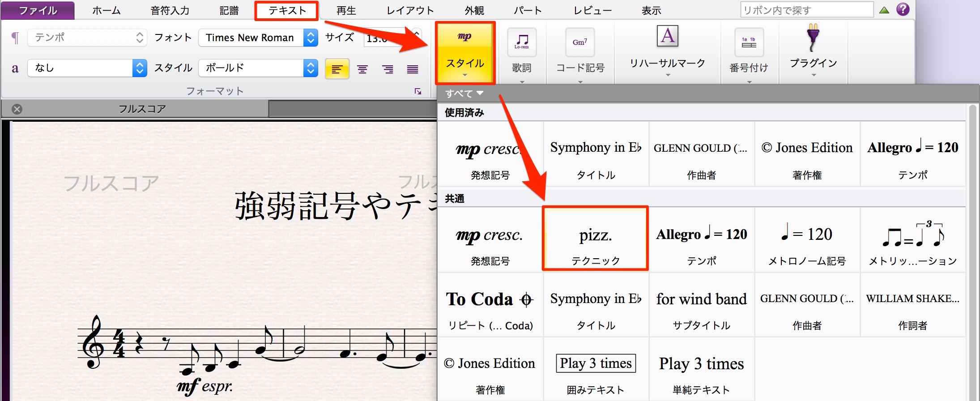Toggle left text alignment
Image resolution: width=980 pixels, height=401 pixels.
tap(337, 68)
